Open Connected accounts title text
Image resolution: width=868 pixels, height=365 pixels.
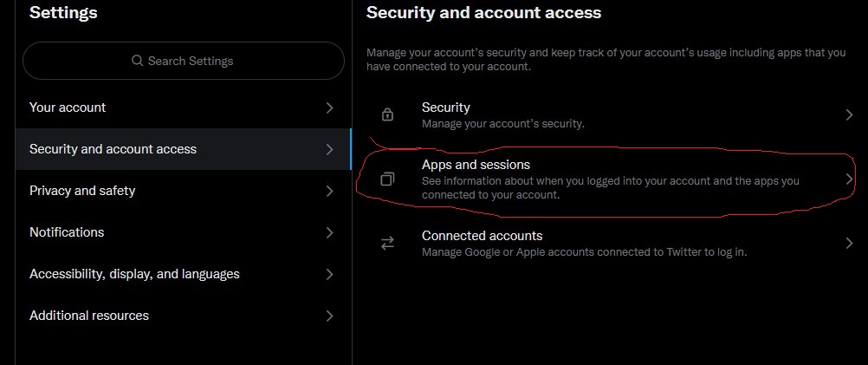482,236
